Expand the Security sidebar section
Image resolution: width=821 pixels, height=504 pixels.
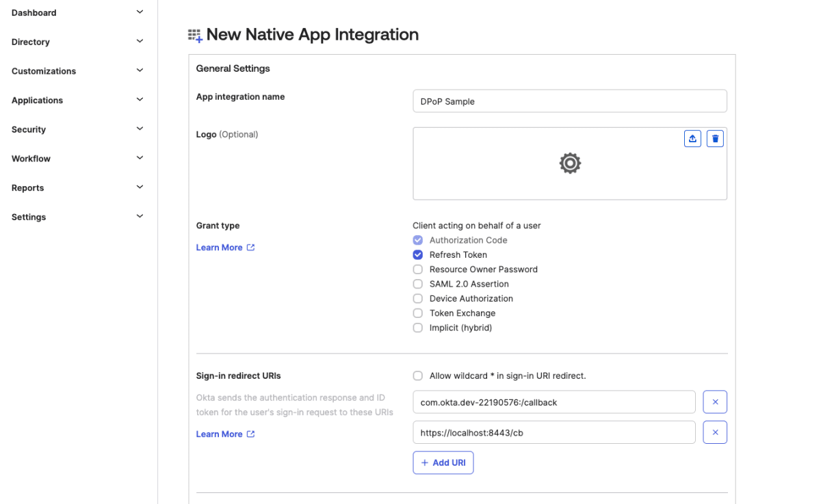coord(140,129)
